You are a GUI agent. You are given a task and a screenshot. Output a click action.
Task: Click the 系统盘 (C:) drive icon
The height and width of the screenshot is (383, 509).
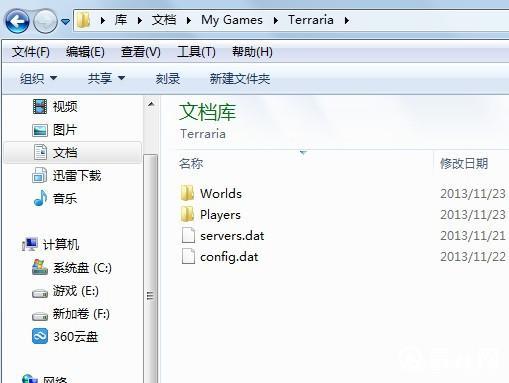coord(40,267)
